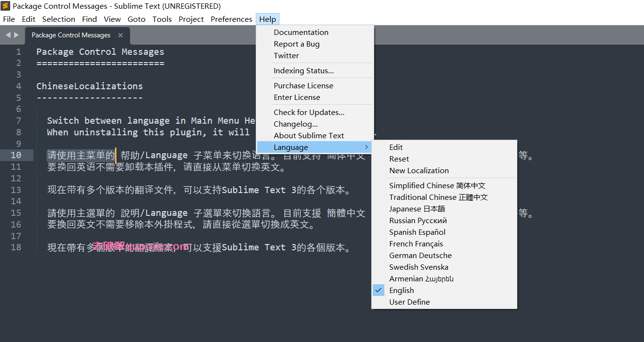Choose User Define language option
Viewport: 644px width, 342px height.
point(444,302)
